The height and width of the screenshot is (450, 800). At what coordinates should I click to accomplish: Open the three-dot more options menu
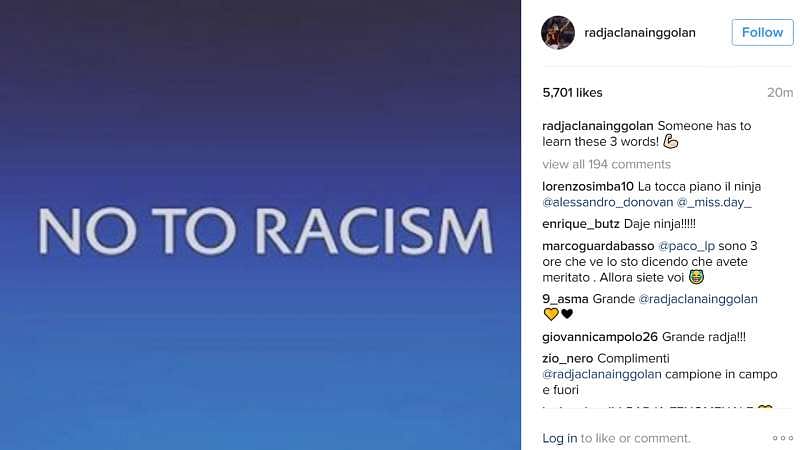pos(783,438)
